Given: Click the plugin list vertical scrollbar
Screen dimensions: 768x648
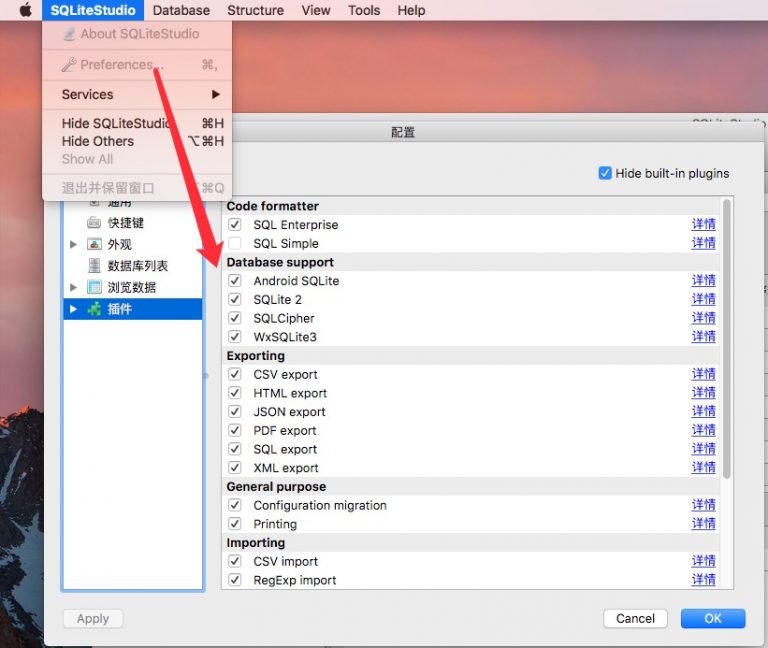Looking at the screenshot, I should [726, 338].
